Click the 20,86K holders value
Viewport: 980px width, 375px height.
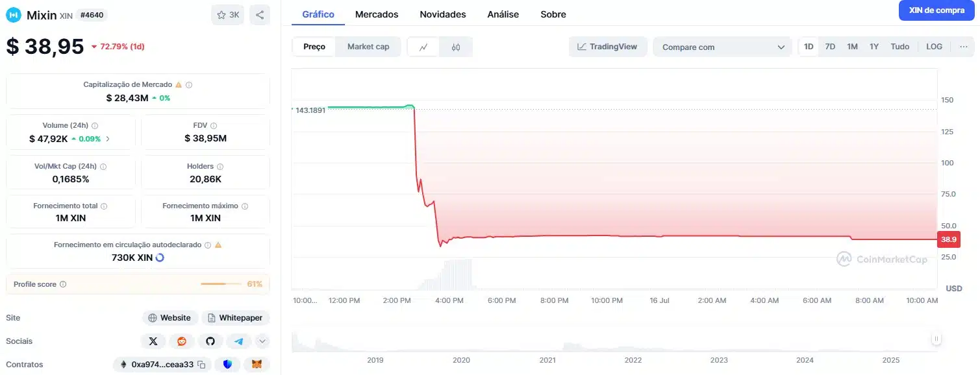(205, 179)
